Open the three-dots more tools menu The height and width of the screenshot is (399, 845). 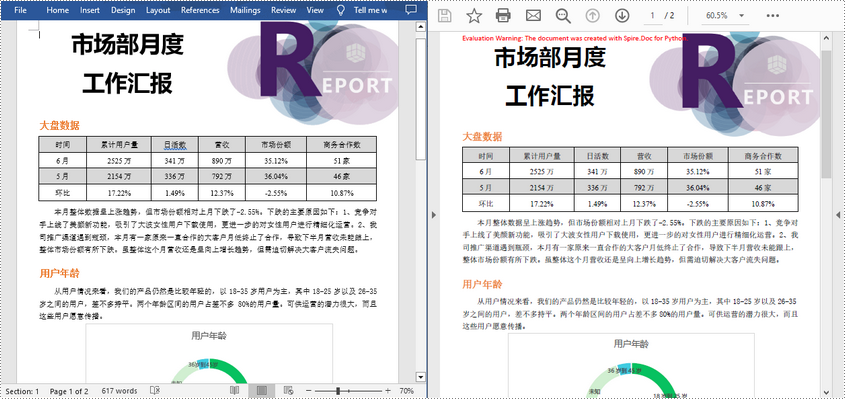tap(773, 16)
